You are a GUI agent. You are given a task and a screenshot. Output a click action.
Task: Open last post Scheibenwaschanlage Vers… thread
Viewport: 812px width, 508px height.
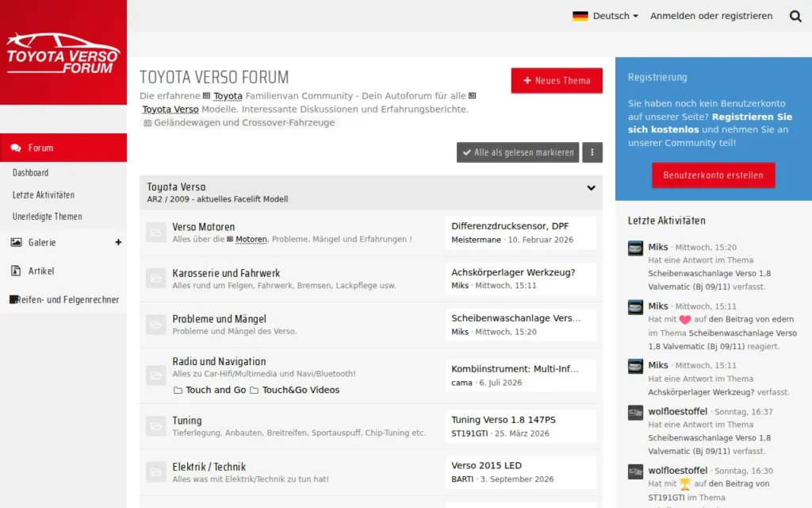coord(515,318)
